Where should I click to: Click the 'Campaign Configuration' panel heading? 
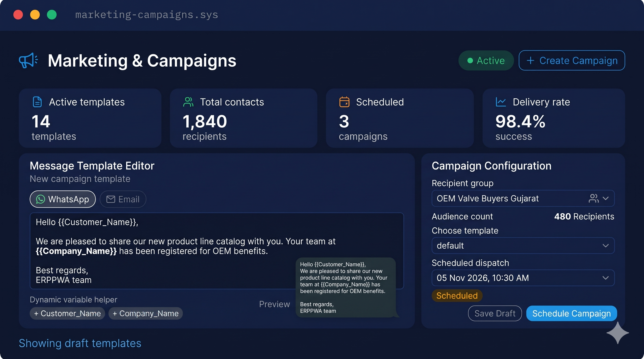coord(491,166)
